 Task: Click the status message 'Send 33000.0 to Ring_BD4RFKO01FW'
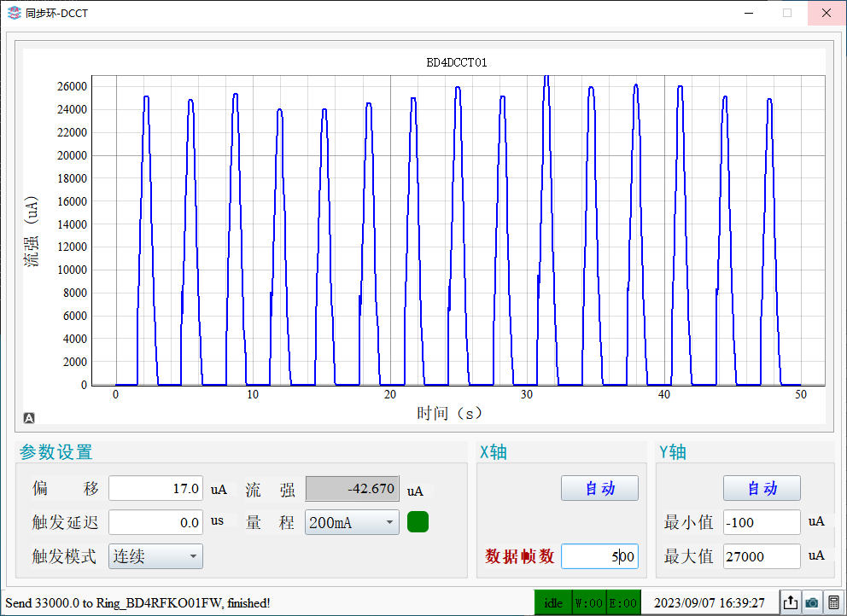[x=137, y=602]
